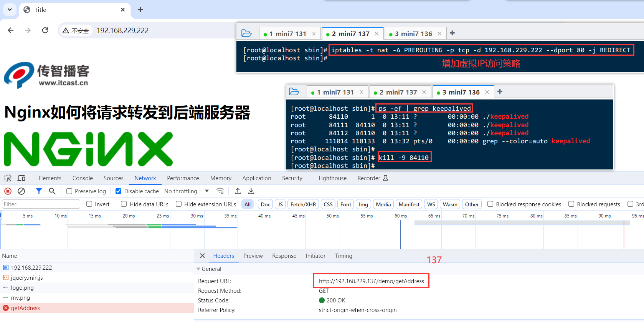Open the No throttling dropdown
Viewport: 644px width, 322px height.
(x=187, y=191)
